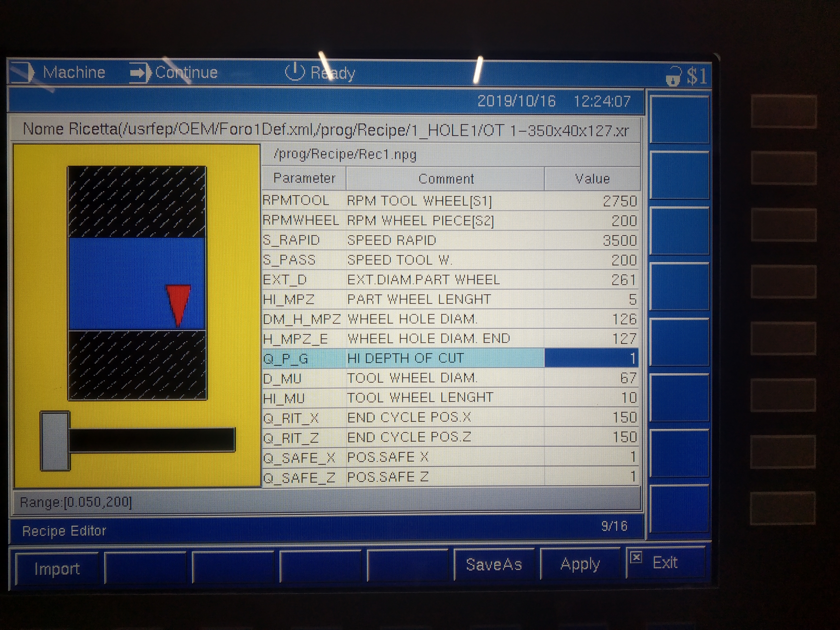Select the HI_MPZ part wheel lenght row
Image resolution: width=840 pixels, height=630 pixels.
click(450, 299)
